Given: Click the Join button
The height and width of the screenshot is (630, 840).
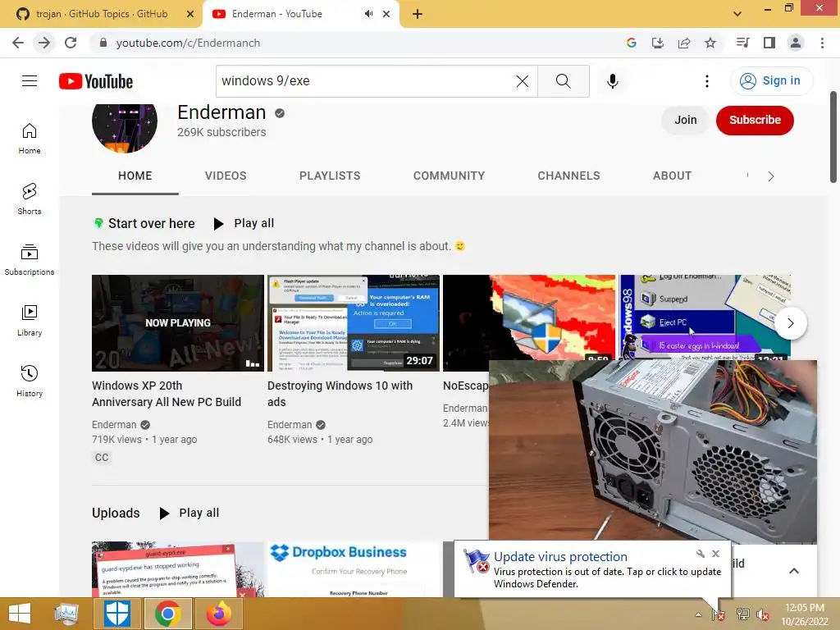Looking at the screenshot, I should pos(685,120).
